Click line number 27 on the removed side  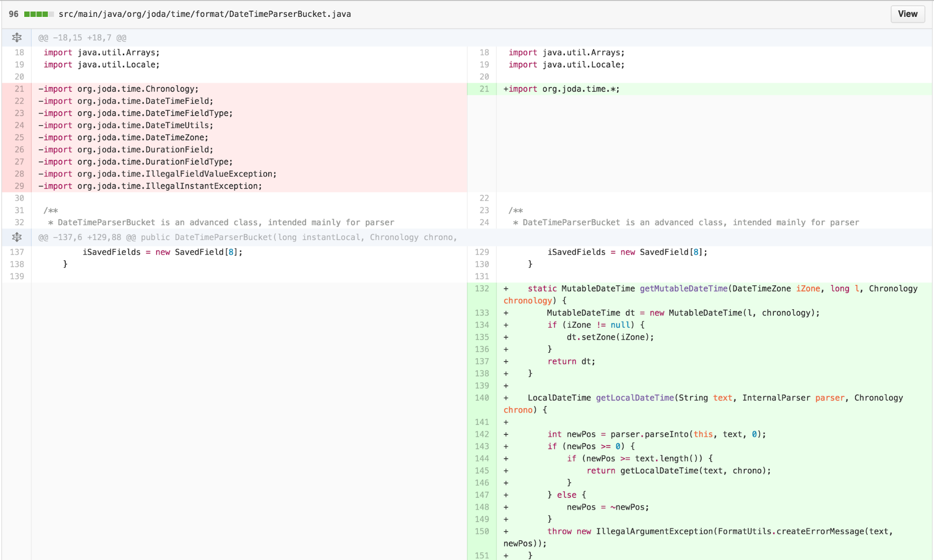point(19,162)
